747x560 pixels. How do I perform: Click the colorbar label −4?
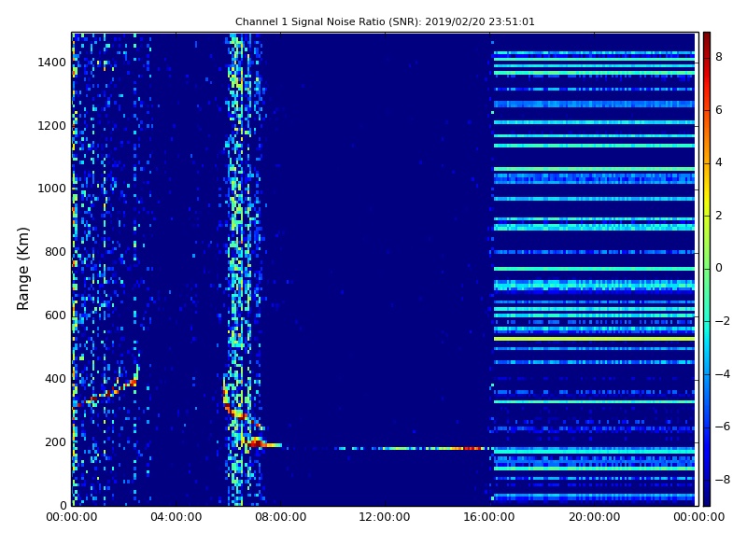pos(722,374)
